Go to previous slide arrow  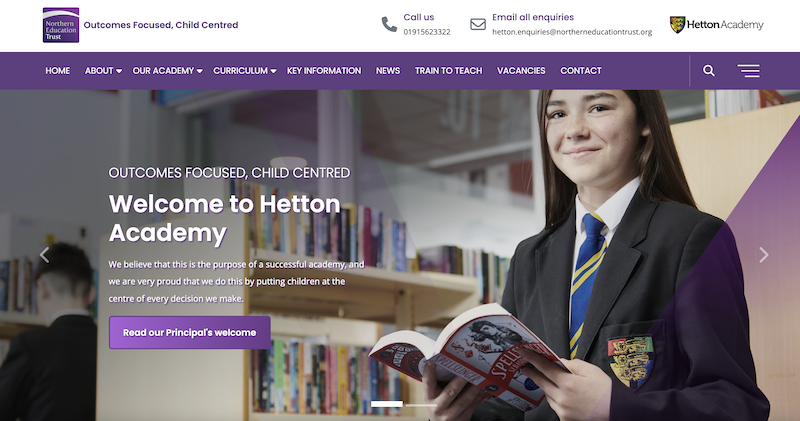pyautogui.click(x=44, y=255)
